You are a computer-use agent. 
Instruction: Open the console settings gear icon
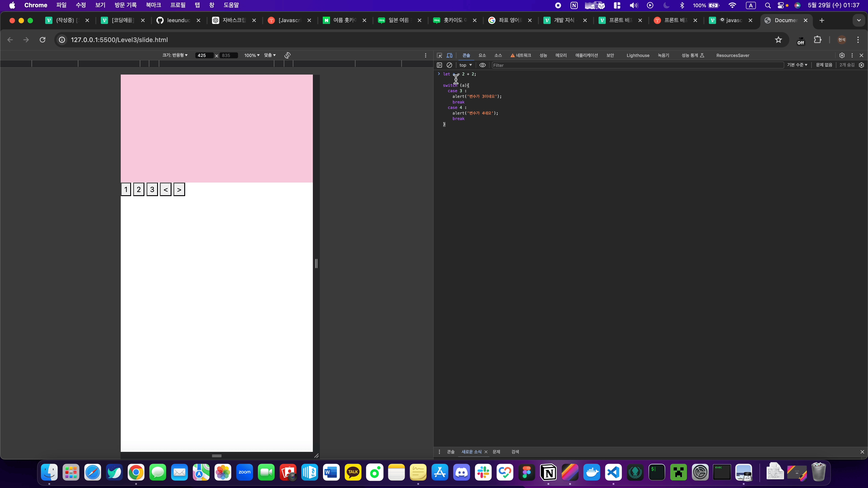(862, 65)
